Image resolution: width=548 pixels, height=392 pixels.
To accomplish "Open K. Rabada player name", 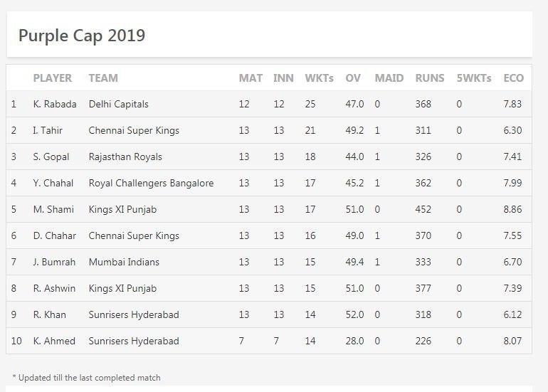I will point(55,104).
